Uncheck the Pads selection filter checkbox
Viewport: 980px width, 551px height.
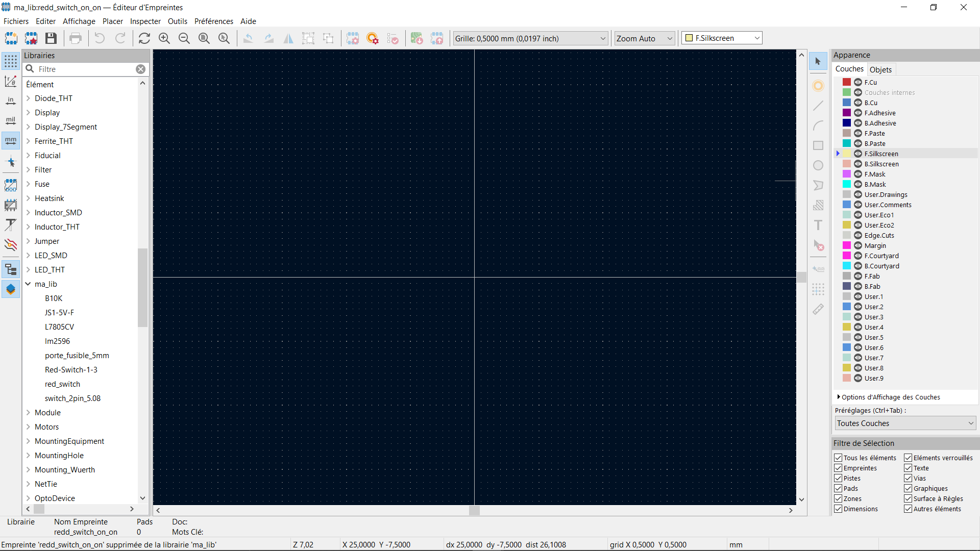pyautogui.click(x=838, y=488)
